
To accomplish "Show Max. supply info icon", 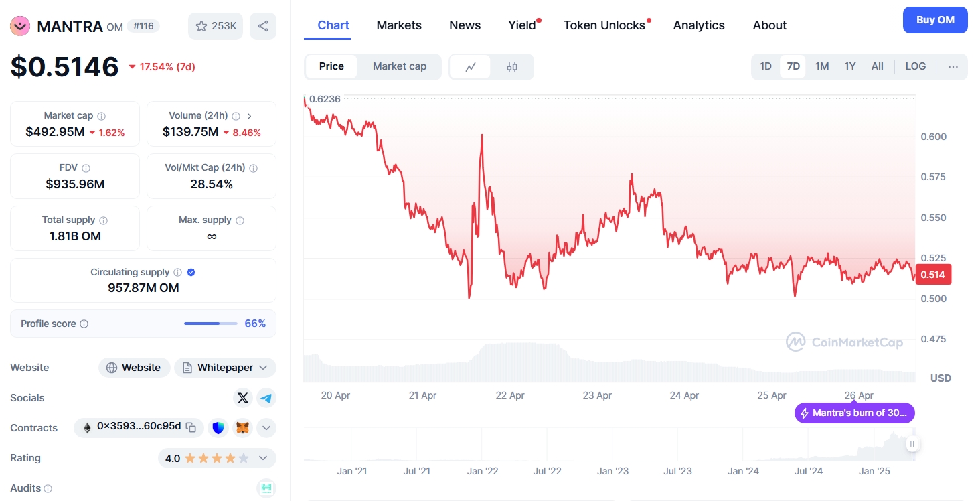I will 240,220.
